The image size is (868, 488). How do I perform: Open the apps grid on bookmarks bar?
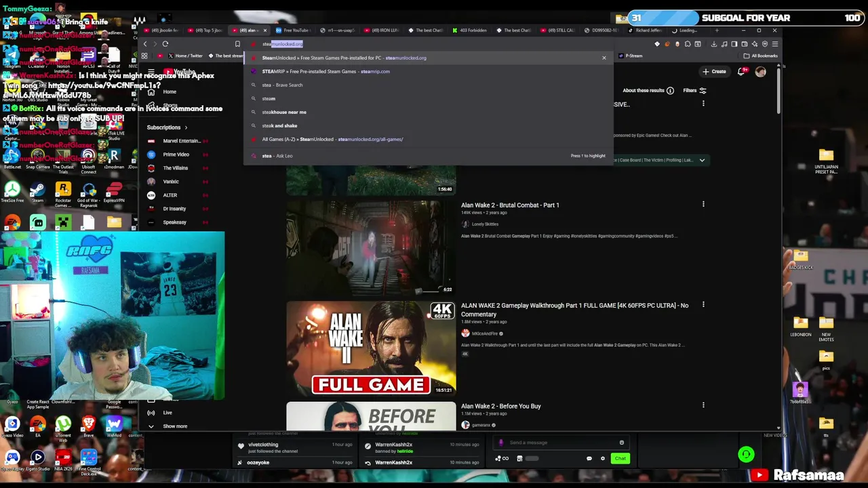[144, 56]
